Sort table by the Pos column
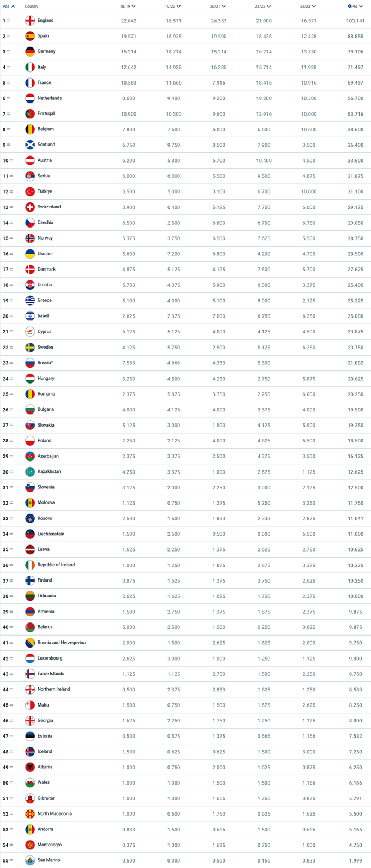 9,7
